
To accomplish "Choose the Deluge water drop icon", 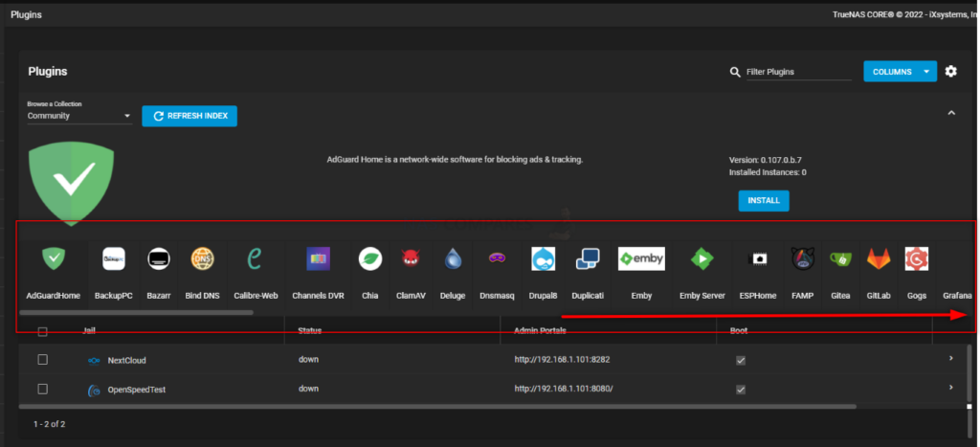I will pyautogui.click(x=453, y=258).
